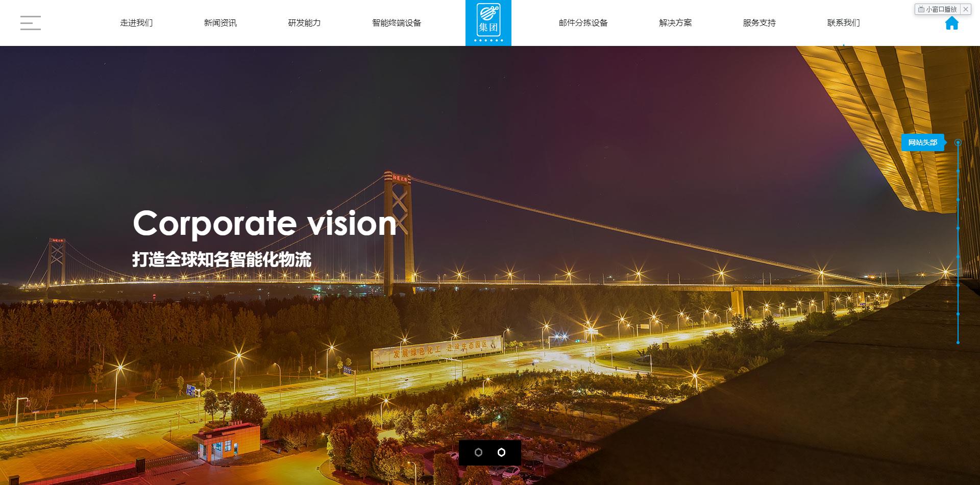Viewport: 980px width, 485px height.
Task: Click the active top dot of side navigation
Action: 958,142
